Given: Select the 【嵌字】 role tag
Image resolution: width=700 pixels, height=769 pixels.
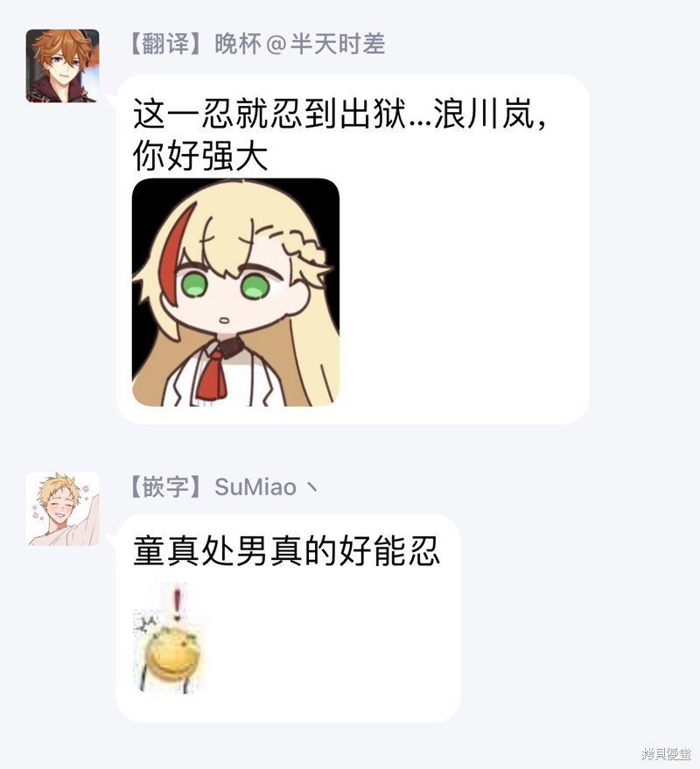Looking at the screenshot, I should (165, 487).
